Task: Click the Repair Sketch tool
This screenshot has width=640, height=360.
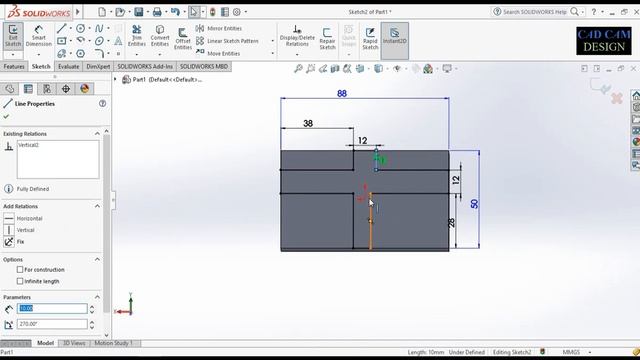Action: [327, 39]
